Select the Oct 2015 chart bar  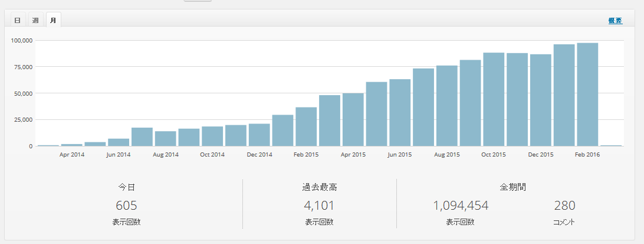[494, 99]
